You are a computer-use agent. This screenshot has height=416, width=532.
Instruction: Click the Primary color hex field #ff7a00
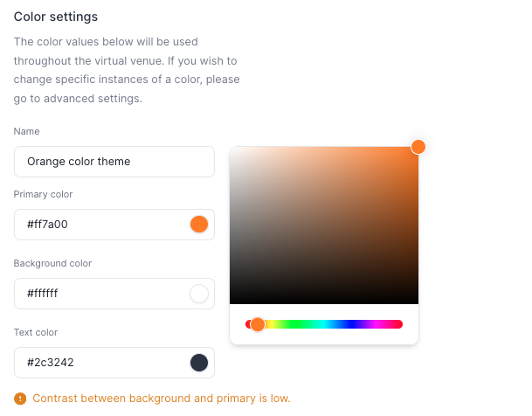point(114,225)
